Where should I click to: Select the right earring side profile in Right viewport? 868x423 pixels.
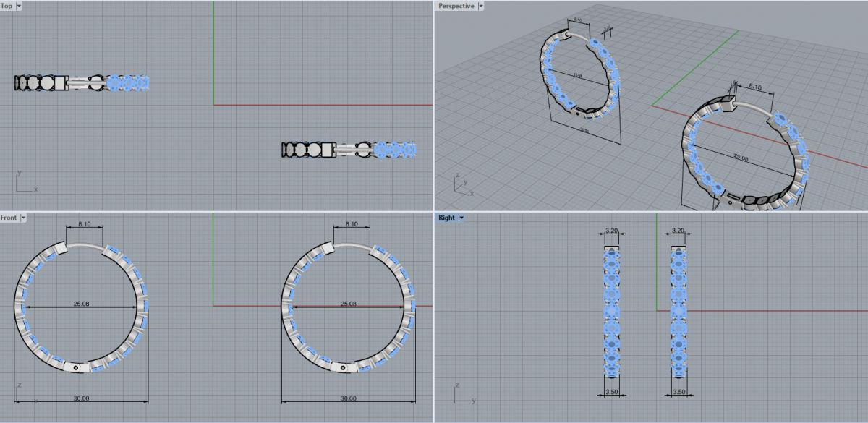tap(678, 312)
